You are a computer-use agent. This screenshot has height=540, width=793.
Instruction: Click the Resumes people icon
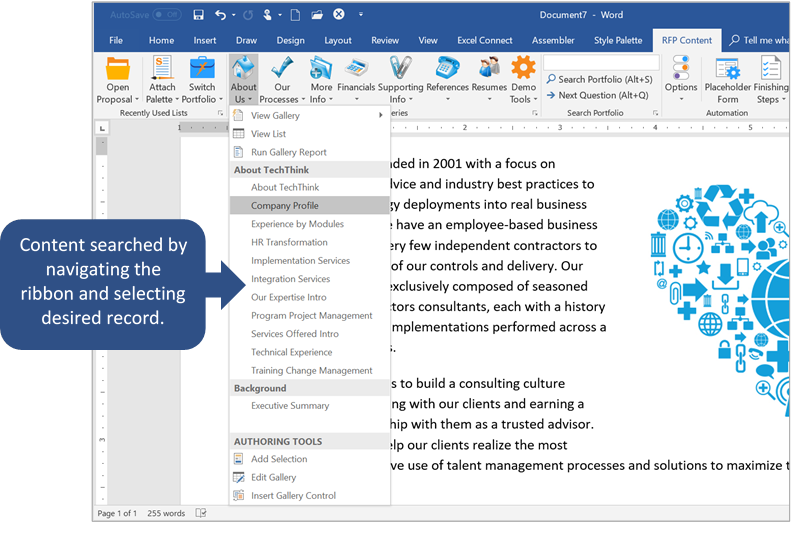click(x=489, y=69)
